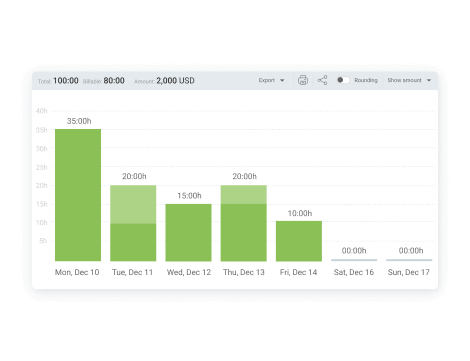Image resolution: width=470 pixels, height=361 pixels.
Task: Click the 20:00h label above Thursday
Action: click(x=244, y=176)
